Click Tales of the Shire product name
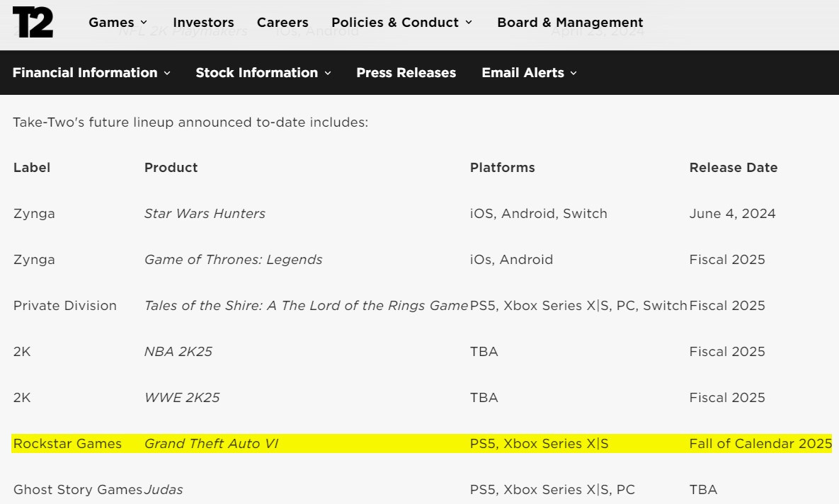 tap(306, 306)
